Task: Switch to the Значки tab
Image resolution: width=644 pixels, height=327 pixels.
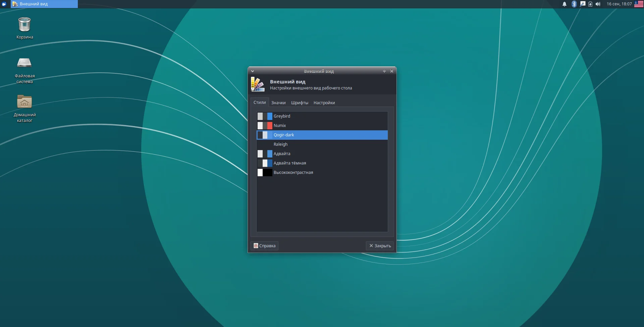Action: click(x=278, y=103)
